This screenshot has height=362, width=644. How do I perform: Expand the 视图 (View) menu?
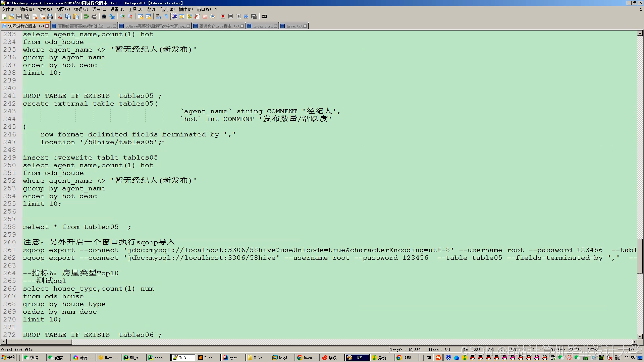pos(63,9)
